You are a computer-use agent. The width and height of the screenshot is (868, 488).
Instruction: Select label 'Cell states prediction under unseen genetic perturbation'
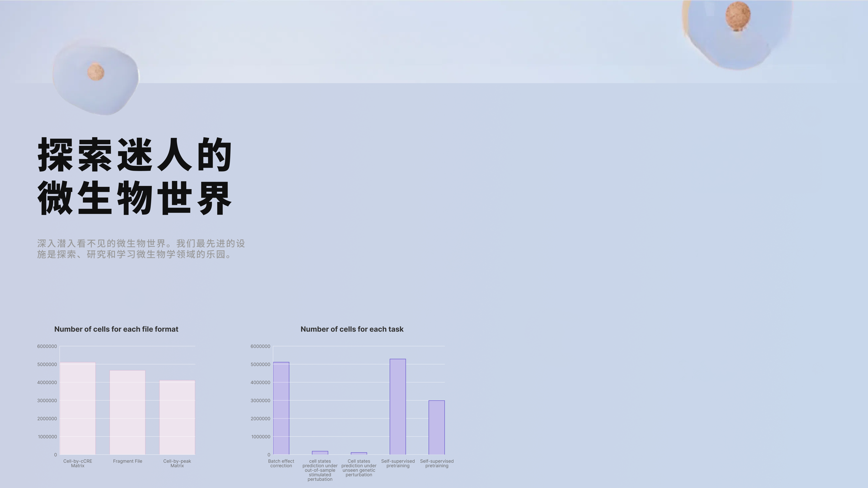359,468
